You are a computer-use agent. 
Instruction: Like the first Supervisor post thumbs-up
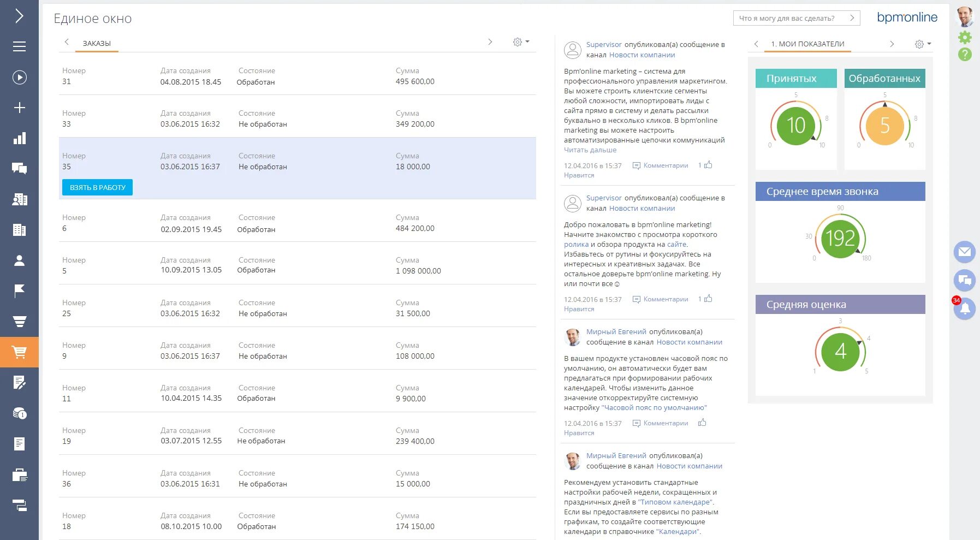pyautogui.click(x=708, y=165)
